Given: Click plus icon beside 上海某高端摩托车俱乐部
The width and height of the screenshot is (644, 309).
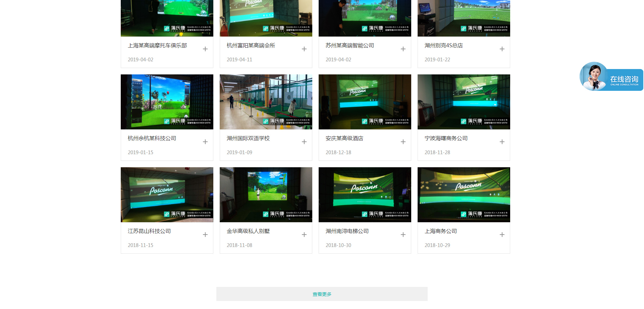Looking at the screenshot, I should (205, 49).
